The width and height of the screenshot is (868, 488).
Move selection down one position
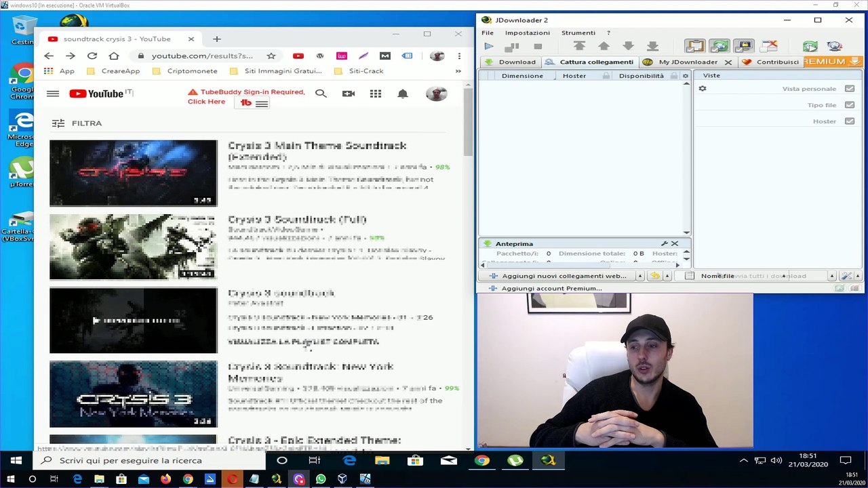pos(628,46)
